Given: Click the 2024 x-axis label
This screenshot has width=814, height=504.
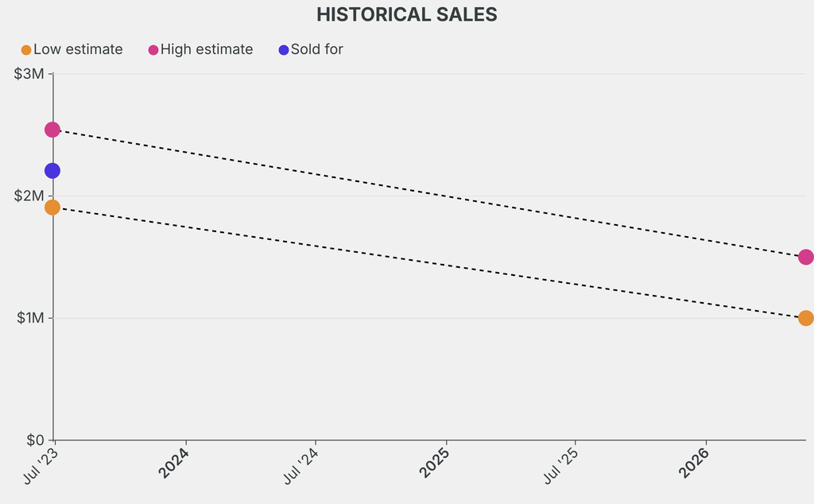Looking at the screenshot, I should coord(174,462).
